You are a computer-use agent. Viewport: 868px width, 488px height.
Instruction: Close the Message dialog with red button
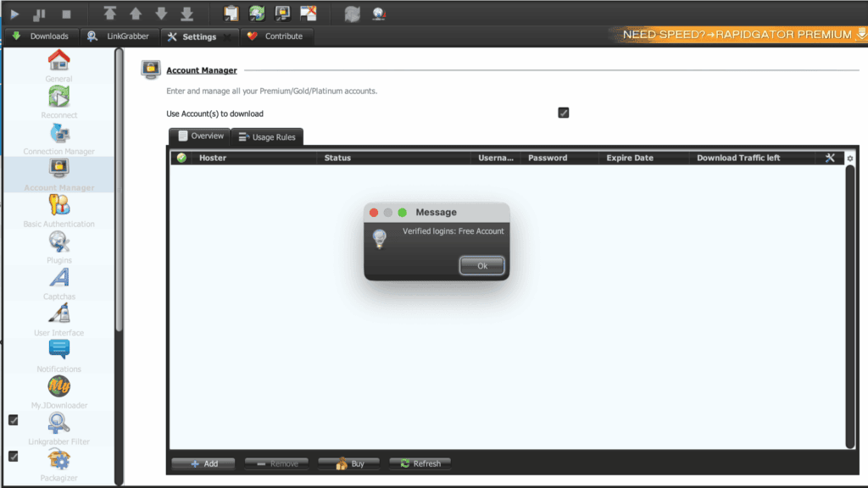coord(374,213)
